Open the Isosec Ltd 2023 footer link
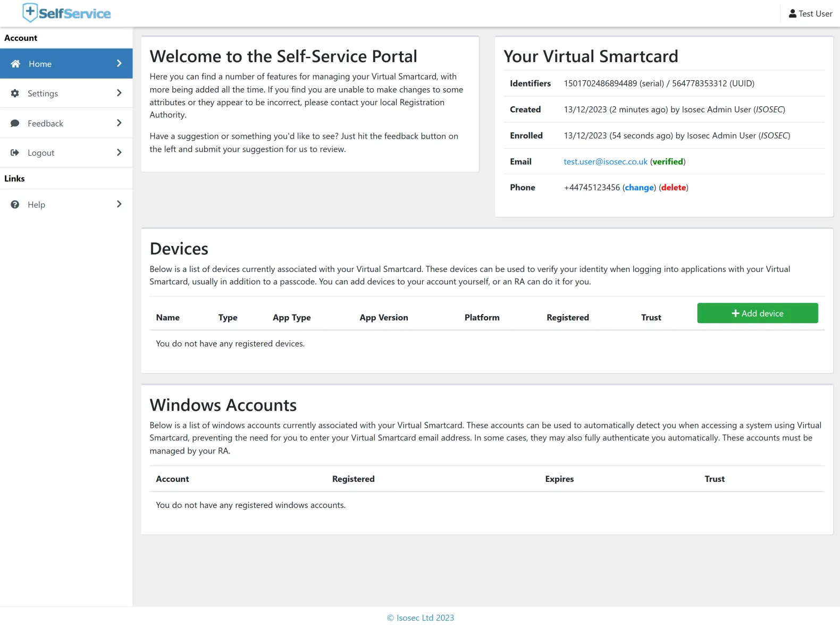The height and width of the screenshot is (627, 840). click(421, 617)
